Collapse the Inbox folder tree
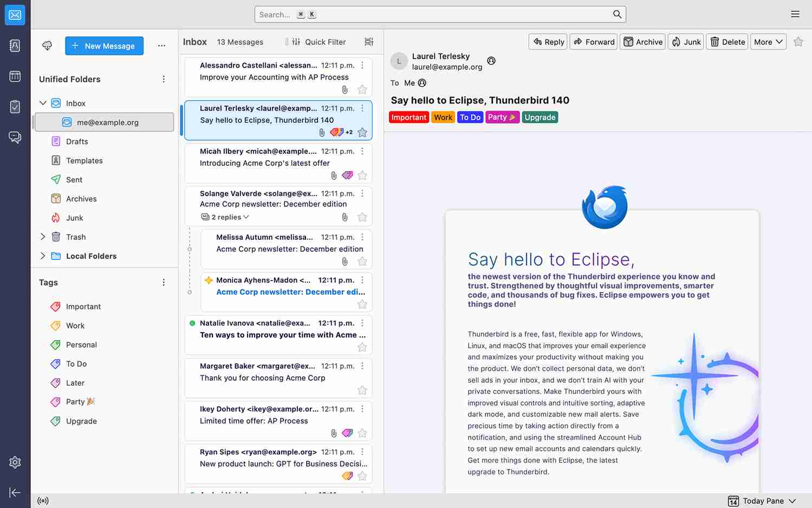The image size is (812, 508). [x=43, y=103]
